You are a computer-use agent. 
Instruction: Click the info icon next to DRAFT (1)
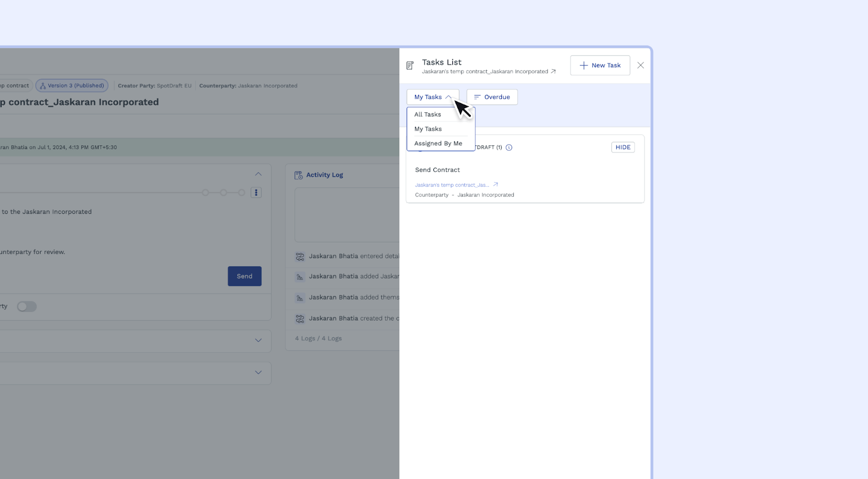pos(509,148)
